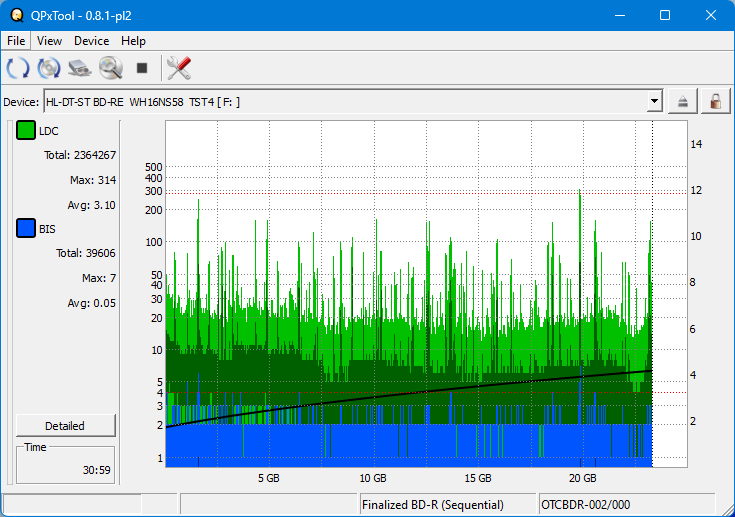Click the Detailed button
The image size is (735, 517).
coord(65,426)
